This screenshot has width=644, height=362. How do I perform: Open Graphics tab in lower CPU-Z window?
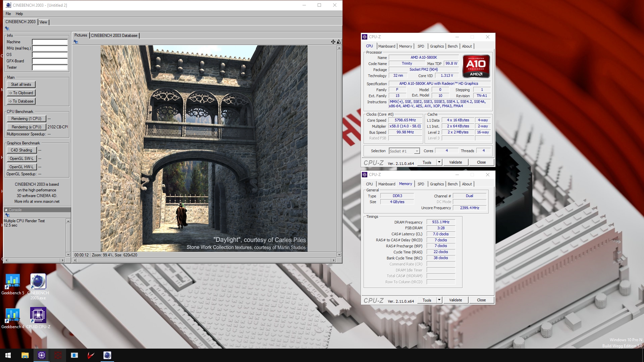pos(437,184)
